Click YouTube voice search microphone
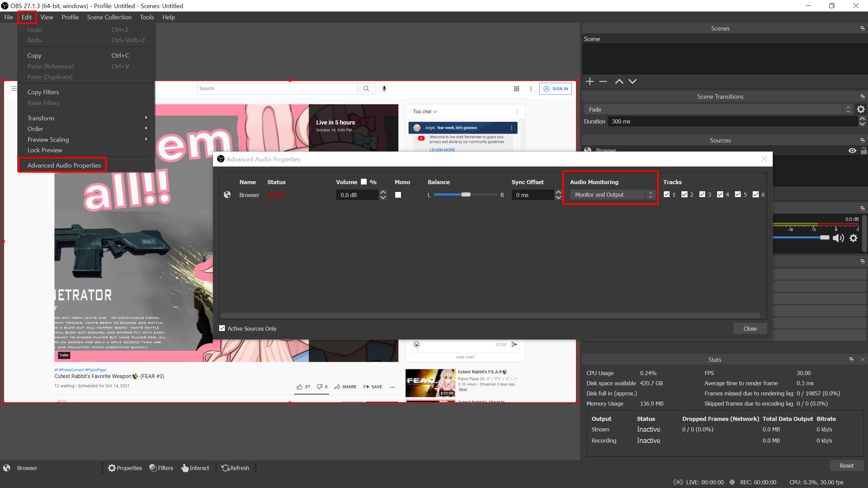Viewport: 868px width, 488px height. click(384, 89)
